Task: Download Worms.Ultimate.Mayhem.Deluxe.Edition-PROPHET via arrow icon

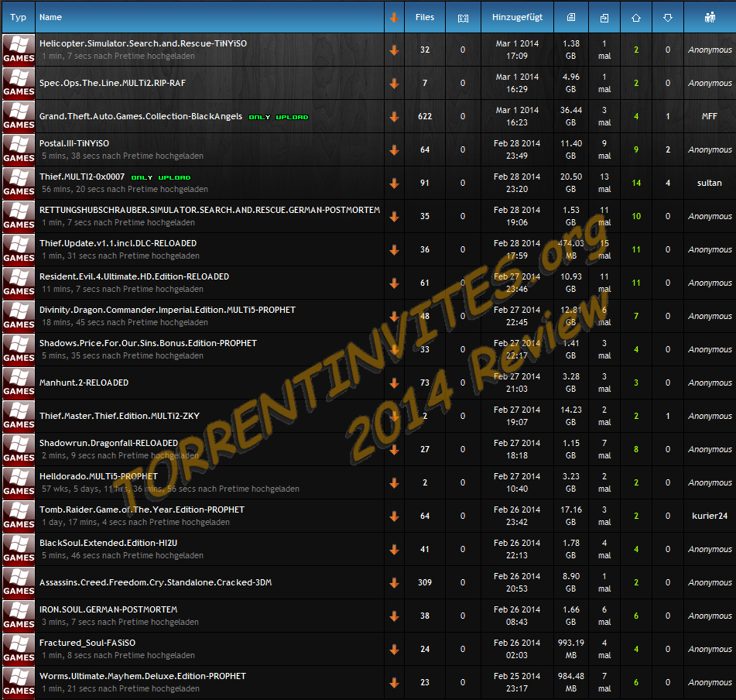Action: point(394,683)
